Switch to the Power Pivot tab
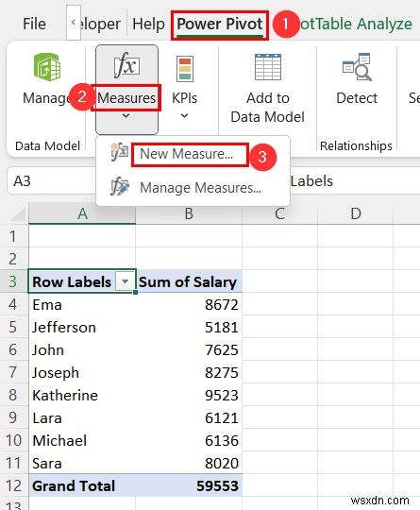 pos(220,24)
